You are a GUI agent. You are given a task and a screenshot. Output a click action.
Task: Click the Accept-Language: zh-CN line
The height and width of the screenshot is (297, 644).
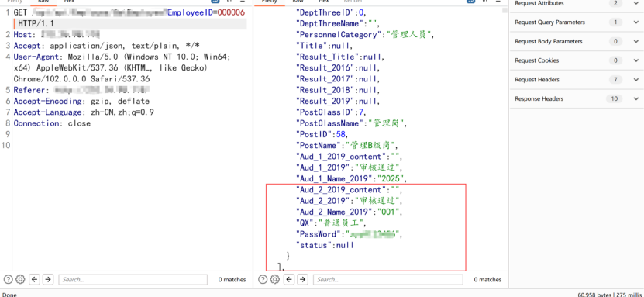(84, 112)
